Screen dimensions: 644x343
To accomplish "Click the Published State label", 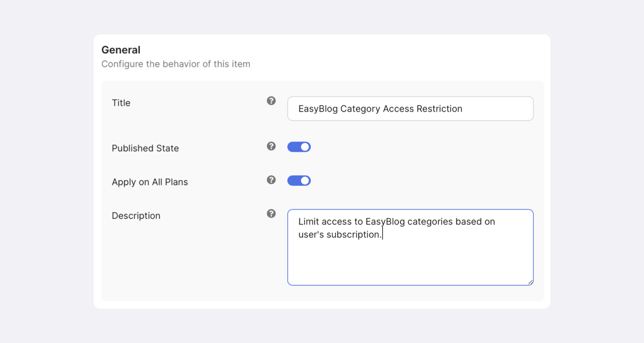I will pyautogui.click(x=145, y=148).
